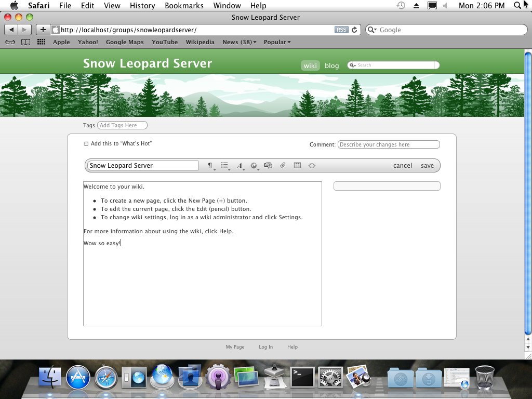Open the My Page link
Image resolution: width=532 pixels, height=399 pixels.
[x=235, y=347]
